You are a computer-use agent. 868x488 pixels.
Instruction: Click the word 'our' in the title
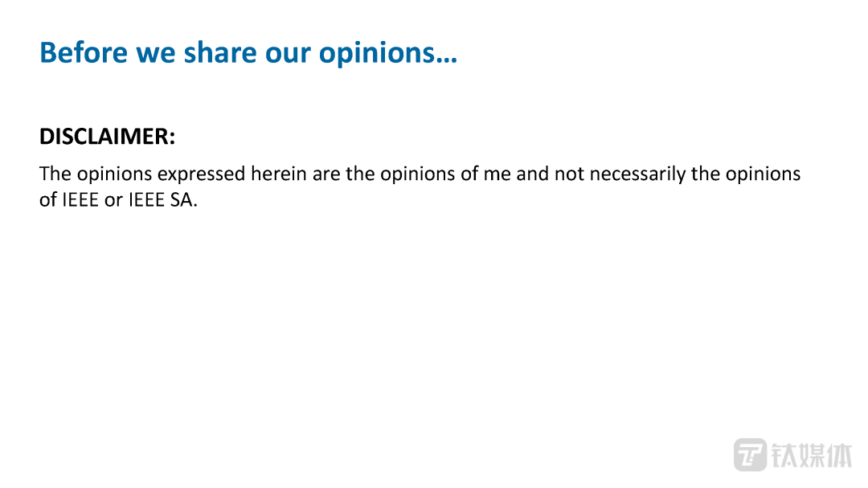point(281,52)
